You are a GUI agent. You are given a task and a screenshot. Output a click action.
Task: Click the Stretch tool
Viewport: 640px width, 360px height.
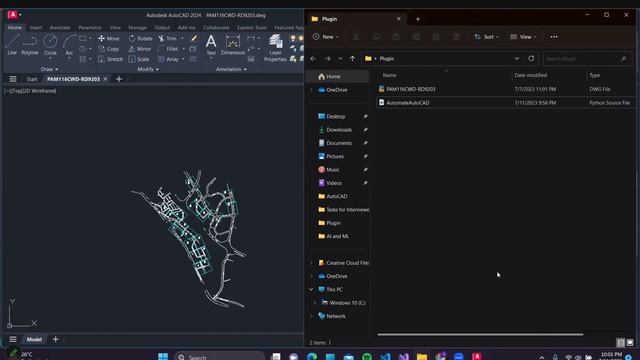pyautogui.click(x=111, y=59)
